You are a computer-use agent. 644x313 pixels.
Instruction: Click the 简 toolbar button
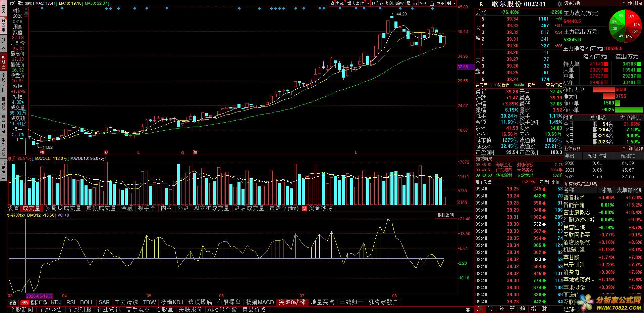[332, 3]
